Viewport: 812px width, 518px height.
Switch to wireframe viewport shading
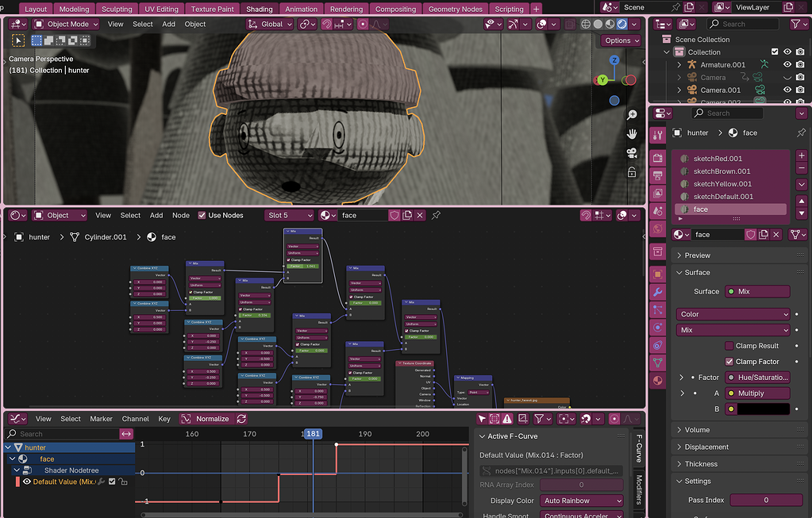[x=586, y=24]
